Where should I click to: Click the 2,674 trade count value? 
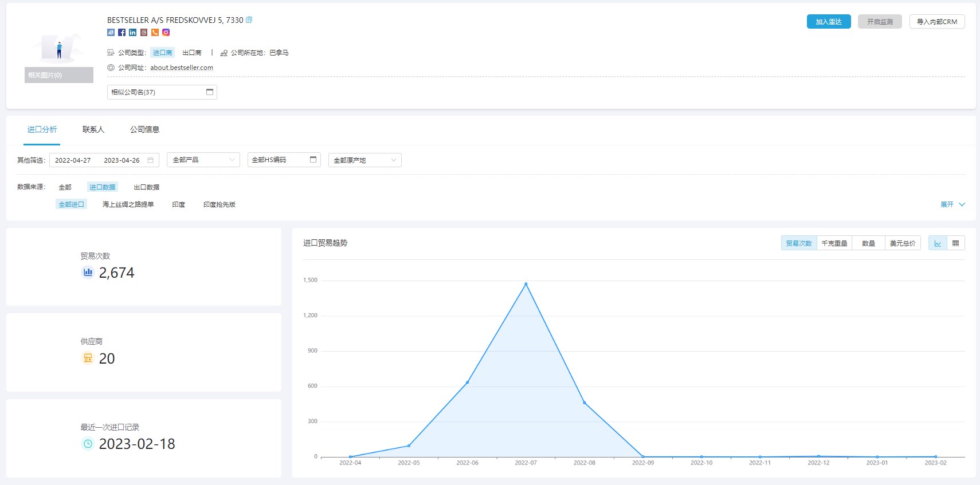117,273
